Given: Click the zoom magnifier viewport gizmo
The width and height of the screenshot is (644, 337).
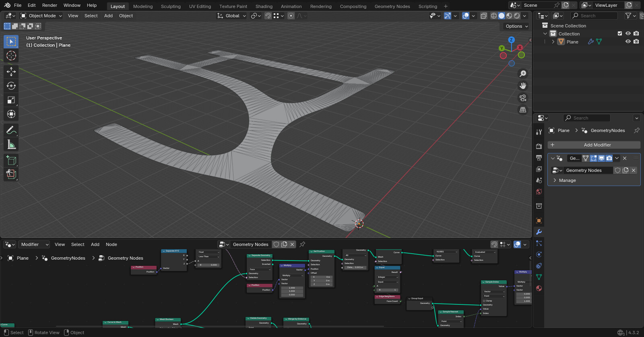Looking at the screenshot, I should pos(523,74).
